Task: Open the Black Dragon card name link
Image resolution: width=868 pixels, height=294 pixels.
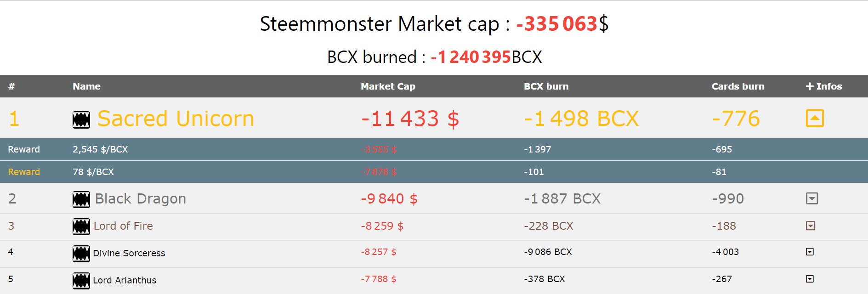Action: click(x=140, y=198)
